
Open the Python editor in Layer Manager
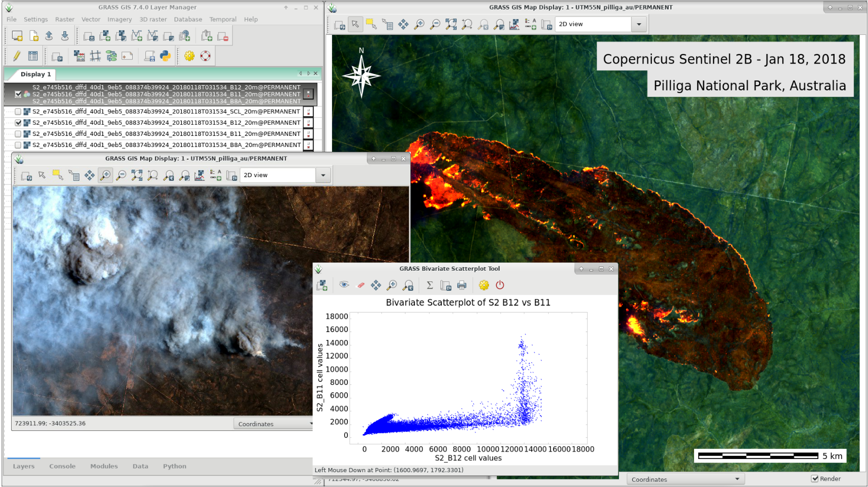click(165, 56)
